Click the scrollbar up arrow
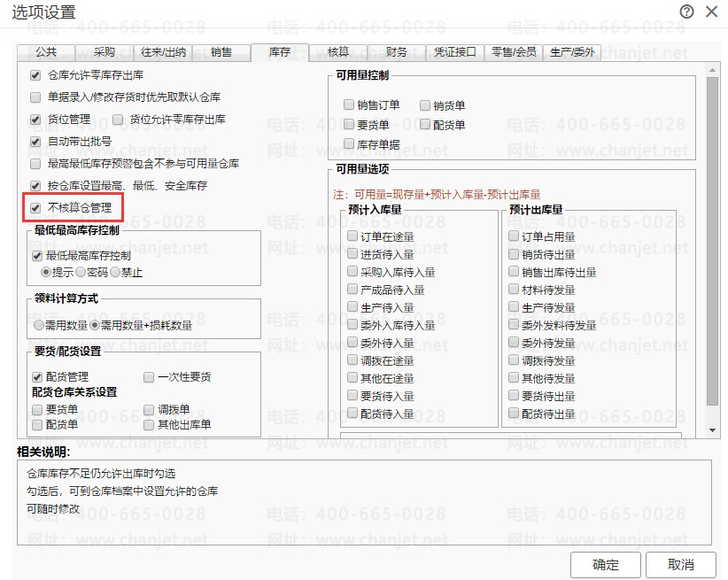 point(712,70)
